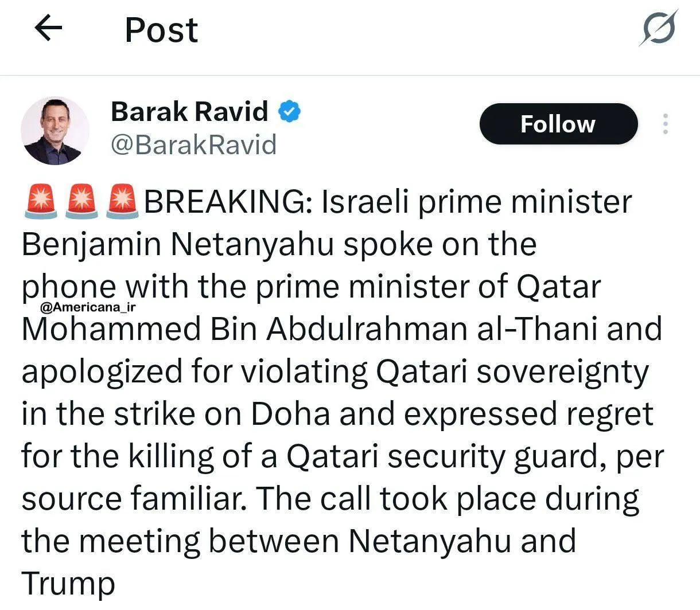The height and width of the screenshot is (610, 700).
Task: Click the @Americana_ir watermark text
Action: point(88,307)
